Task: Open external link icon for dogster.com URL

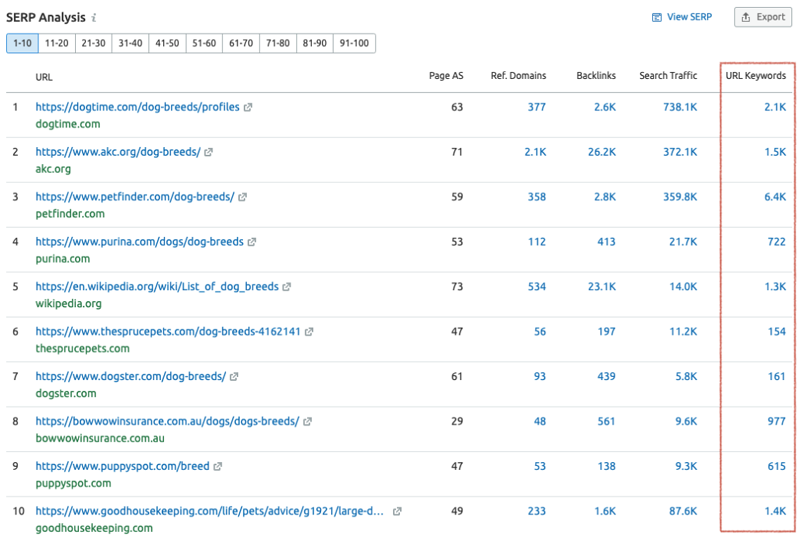Action: point(234,377)
